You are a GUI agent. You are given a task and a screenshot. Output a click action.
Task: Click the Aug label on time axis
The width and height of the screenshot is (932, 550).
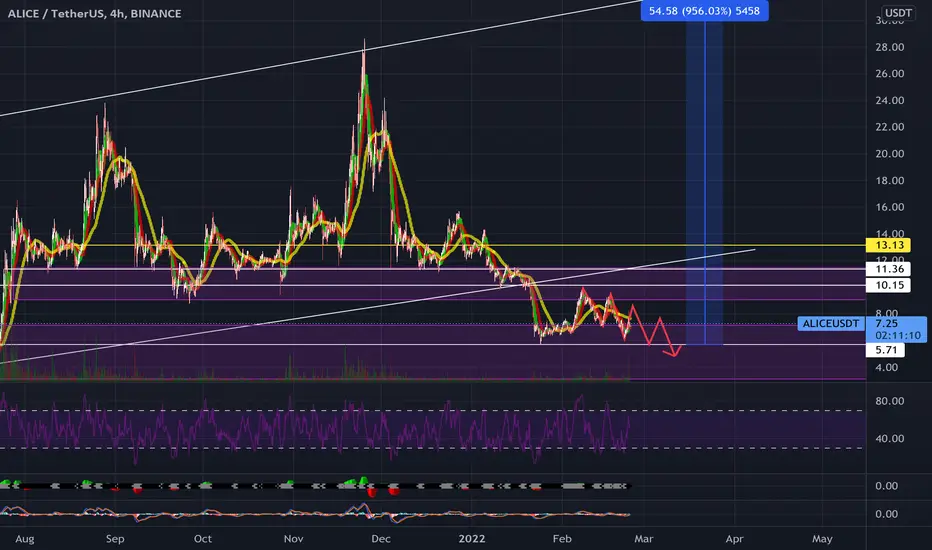pos(24,539)
